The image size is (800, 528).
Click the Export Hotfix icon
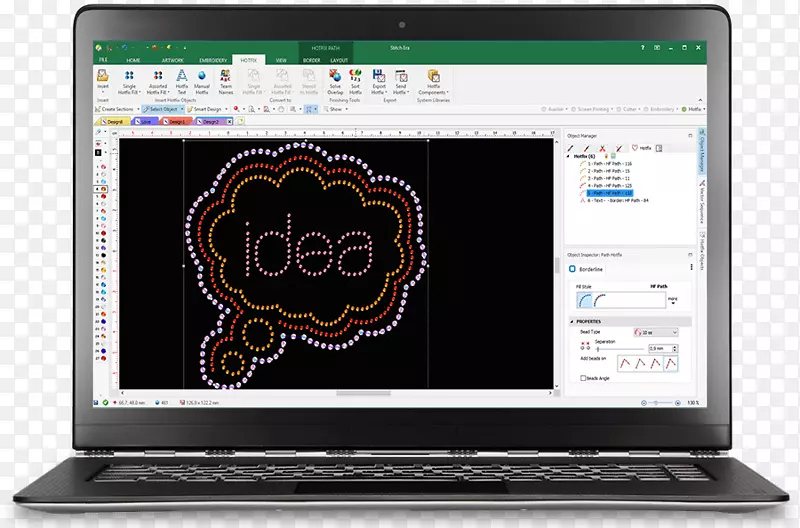point(379,77)
